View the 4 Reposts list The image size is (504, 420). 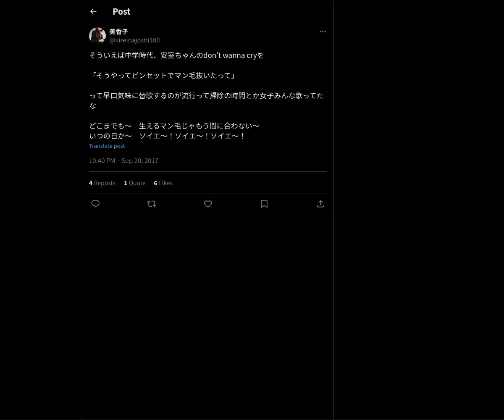pos(102,183)
